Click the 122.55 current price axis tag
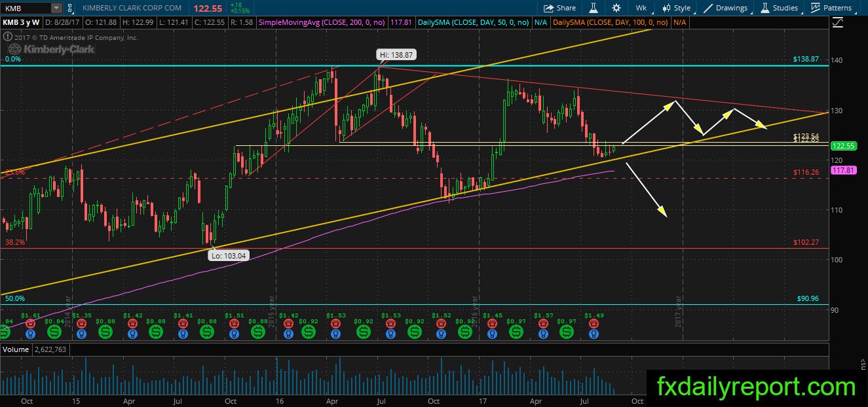This screenshot has height=407, width=868. (842, 146)
